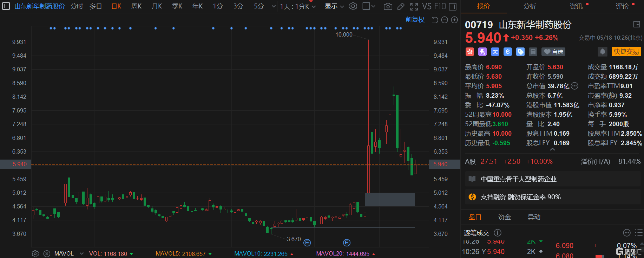Toggle VS compare mode
This screenshot has width=644, height=258.
point(427,6)
